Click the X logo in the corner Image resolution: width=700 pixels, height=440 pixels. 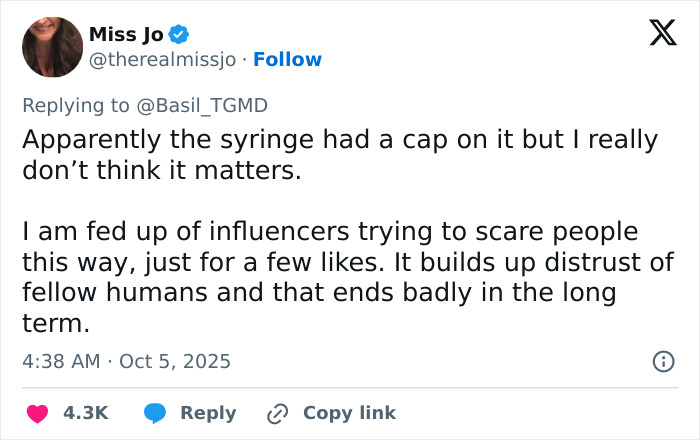[656, 33]
